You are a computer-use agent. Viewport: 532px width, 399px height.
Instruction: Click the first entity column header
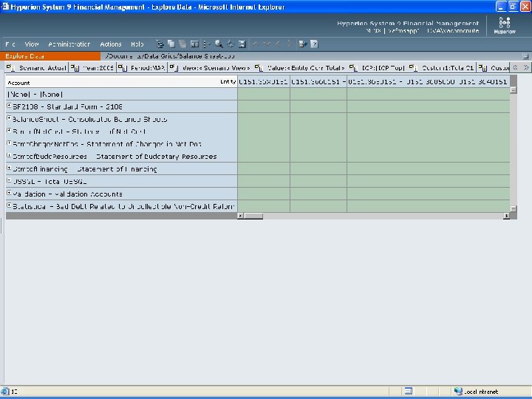pyautogui.click(x=264, y=82)
